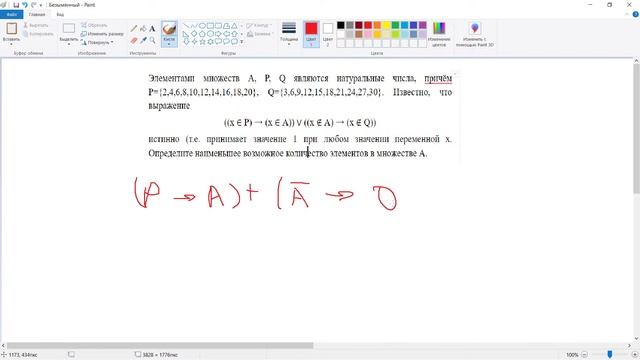640x360 pixels.
Task: Select the Text tool (letter A)
Action: [x=152, y=29]
